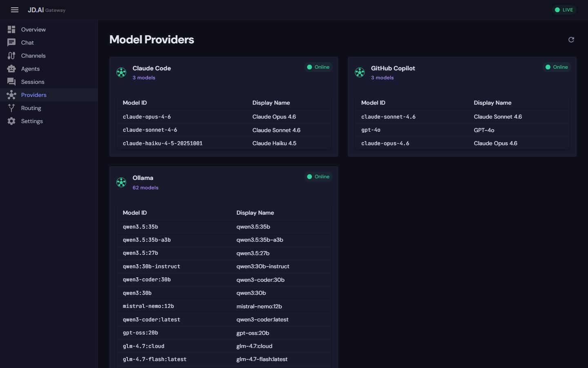Click the Routing icon in the sidebar
588x368 pixels.
(11, 108)
